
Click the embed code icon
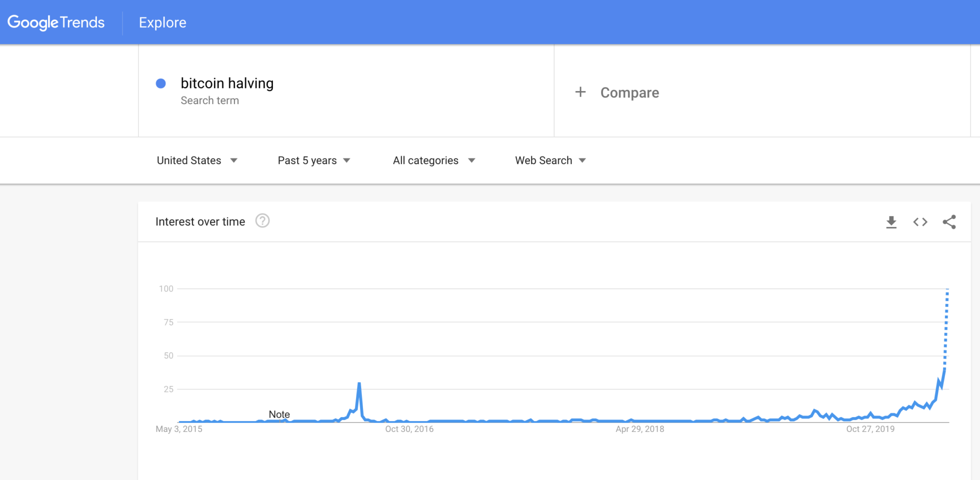[920, 222]
